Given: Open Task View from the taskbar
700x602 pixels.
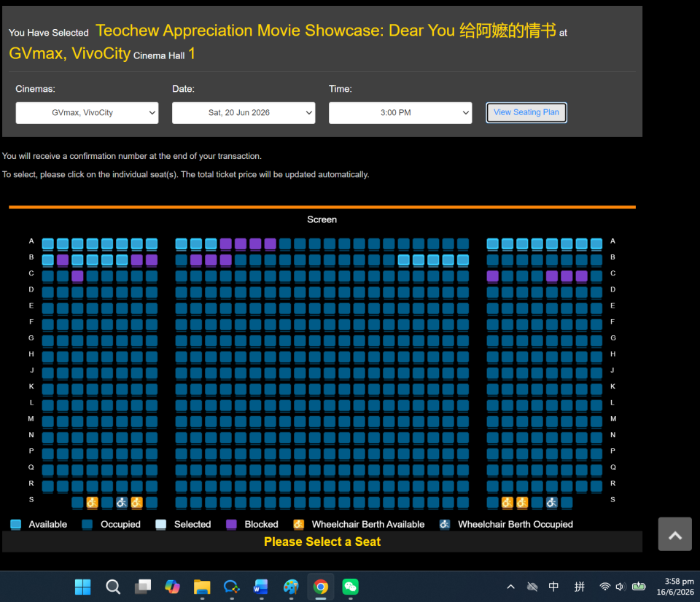Looking at the screenshot, I should pos(143,587).
